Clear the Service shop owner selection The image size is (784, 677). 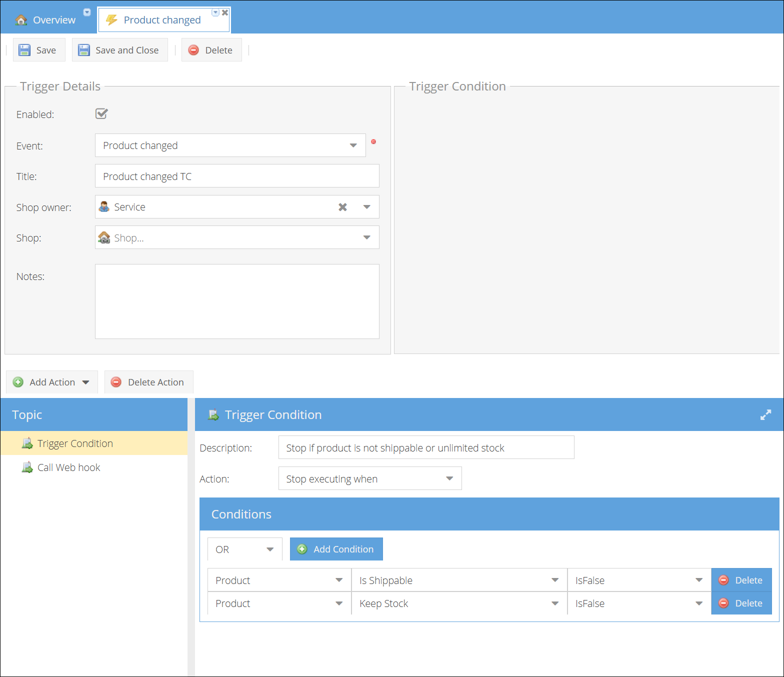click(x=342, y=207)
